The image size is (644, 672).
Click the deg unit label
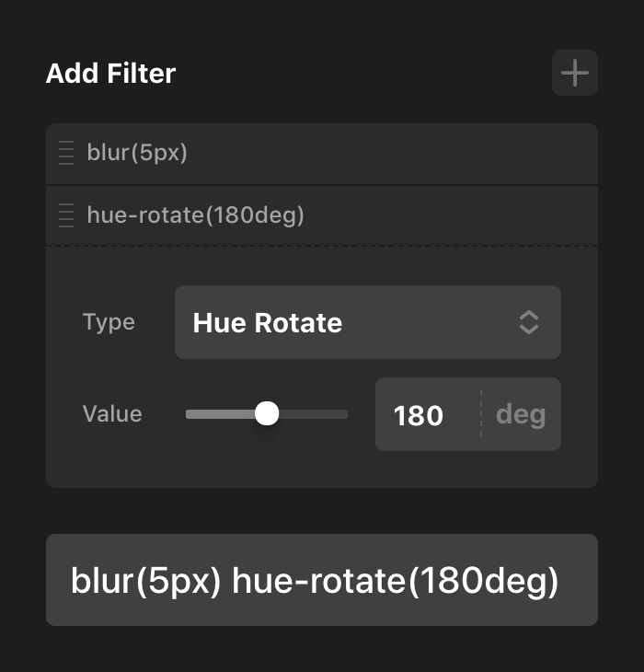521,414
